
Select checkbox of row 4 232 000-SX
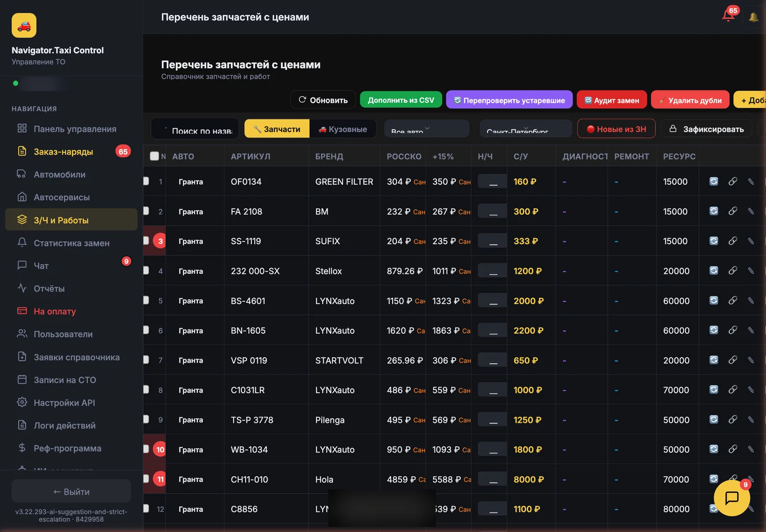click(x=146, y=270)
